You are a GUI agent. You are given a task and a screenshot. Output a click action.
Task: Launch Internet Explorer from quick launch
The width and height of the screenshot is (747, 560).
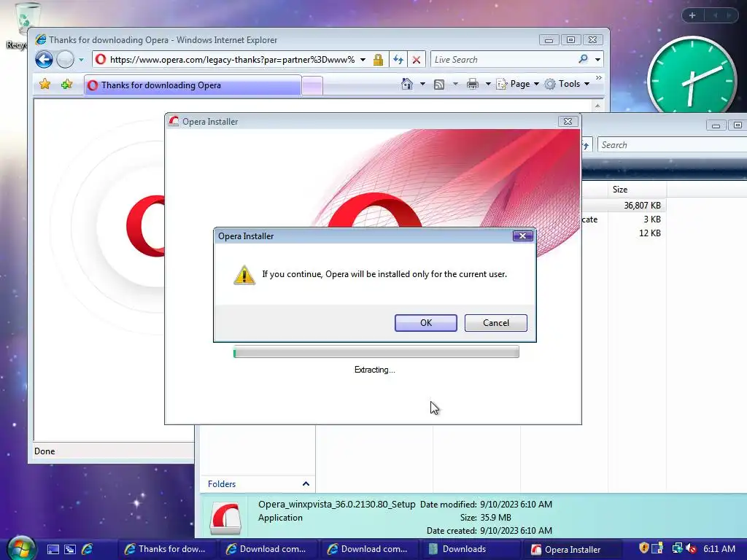pyautogui.click(x=88, y=549)
